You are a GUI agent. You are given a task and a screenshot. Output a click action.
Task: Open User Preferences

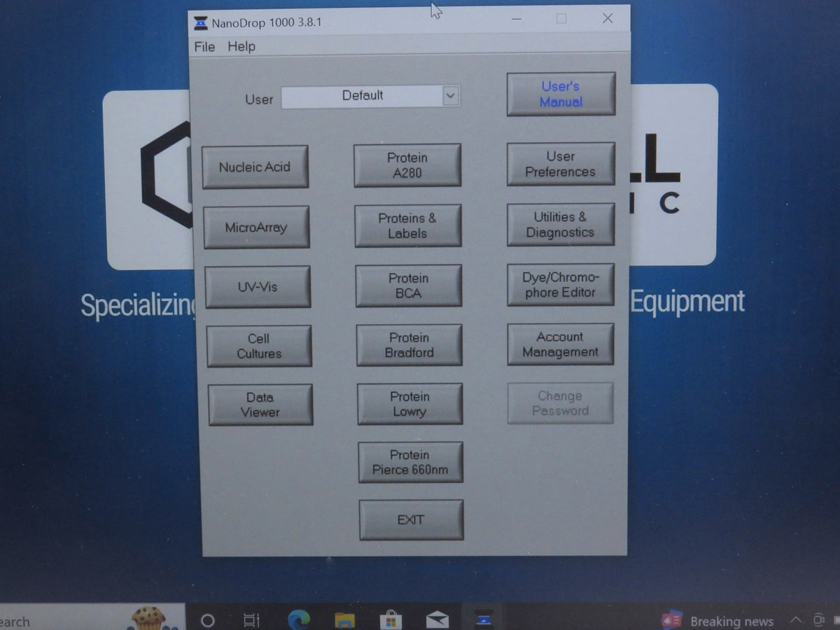(561, 164)
